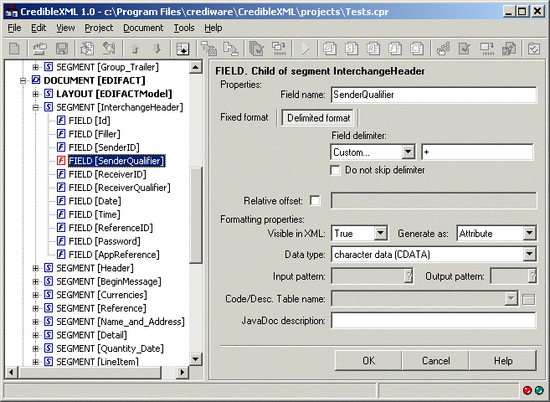Click the floppy disk save icon
This screenshot has height=402, width=550.
point(62,48)
